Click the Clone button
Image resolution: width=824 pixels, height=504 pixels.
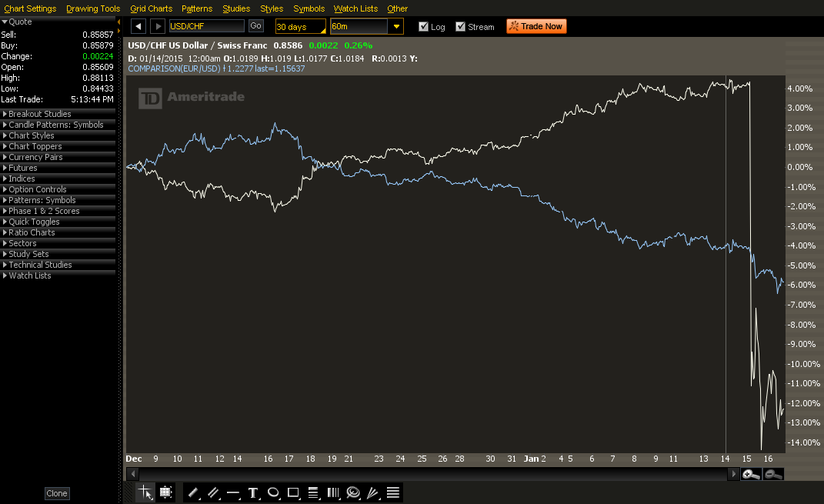[57, 493]
